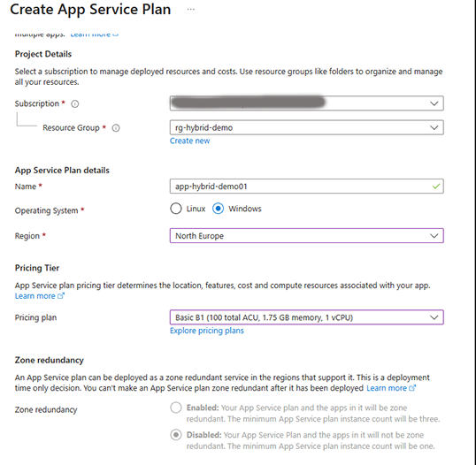Open the ellipsis menu beside the page title
476x465 pixels.
click(x=190, y=10)
